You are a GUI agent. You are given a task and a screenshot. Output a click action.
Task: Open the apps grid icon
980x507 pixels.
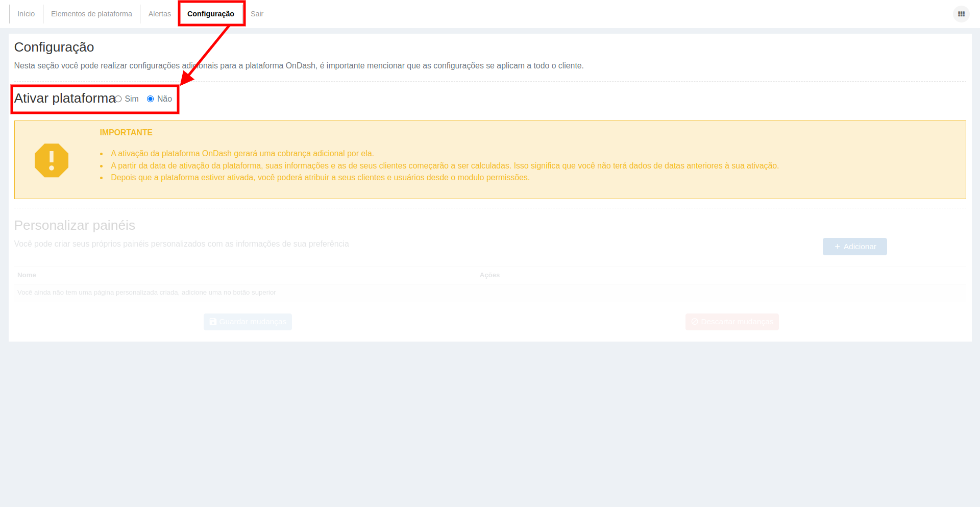(x=961, y=14)
